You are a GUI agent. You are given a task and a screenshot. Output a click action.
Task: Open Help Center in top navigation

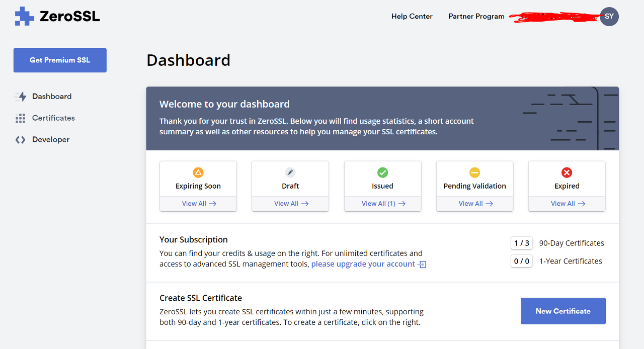pyautogui.click(x=412, y=16)
